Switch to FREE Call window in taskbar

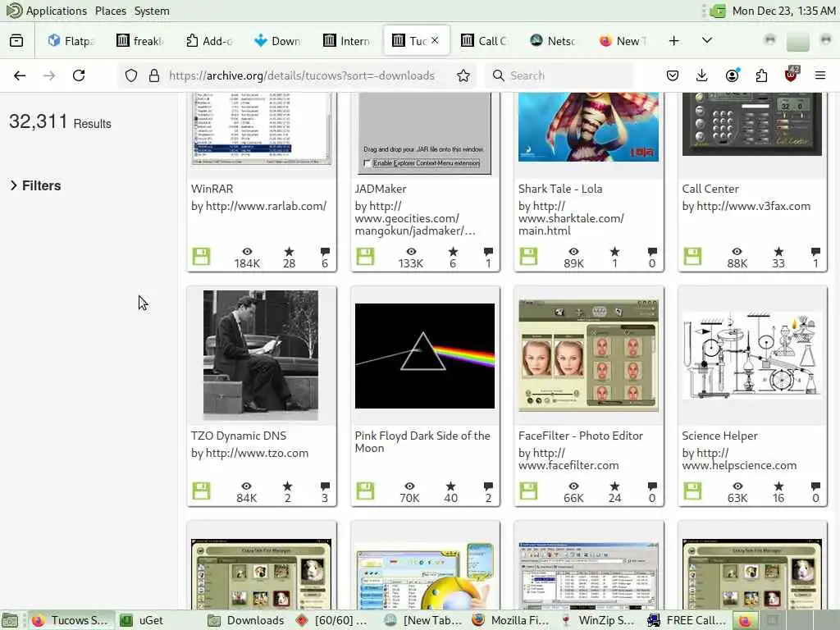click(x=687, y=620)
